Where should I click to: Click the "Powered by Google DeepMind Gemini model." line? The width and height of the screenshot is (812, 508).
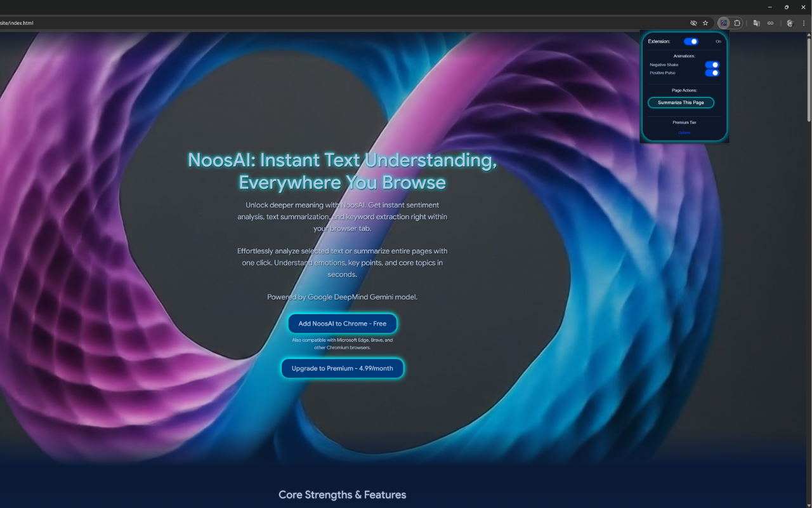343,297
